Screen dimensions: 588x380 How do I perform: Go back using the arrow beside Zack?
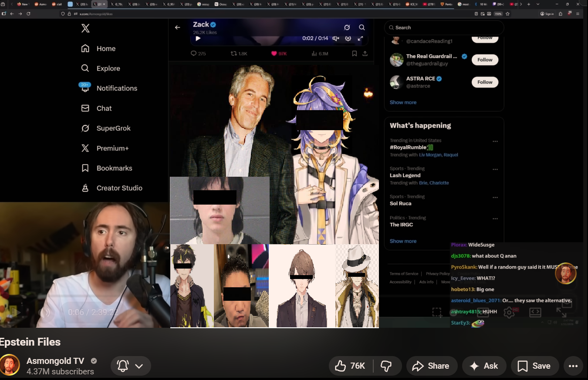point(177,27)
